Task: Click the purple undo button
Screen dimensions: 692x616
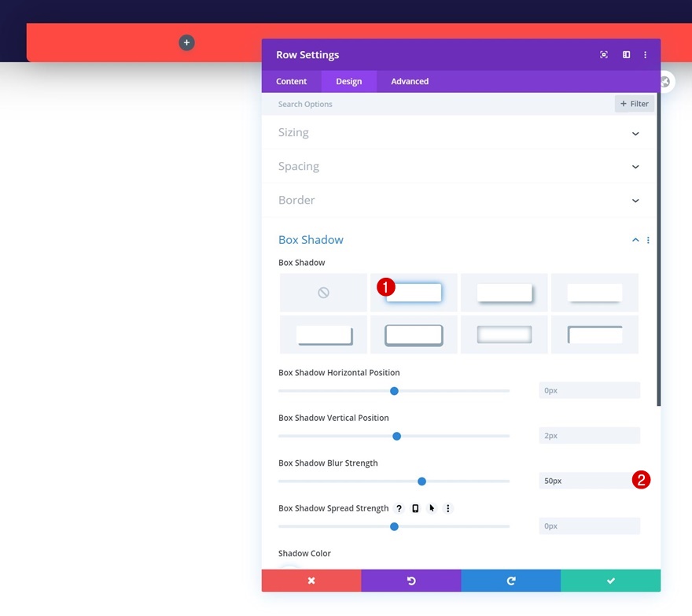Action: [411, 581]
